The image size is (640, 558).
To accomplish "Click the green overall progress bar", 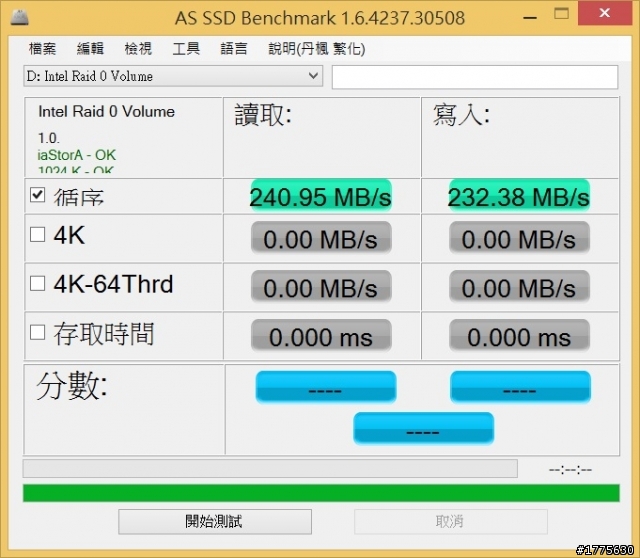I will coord(321,493).
